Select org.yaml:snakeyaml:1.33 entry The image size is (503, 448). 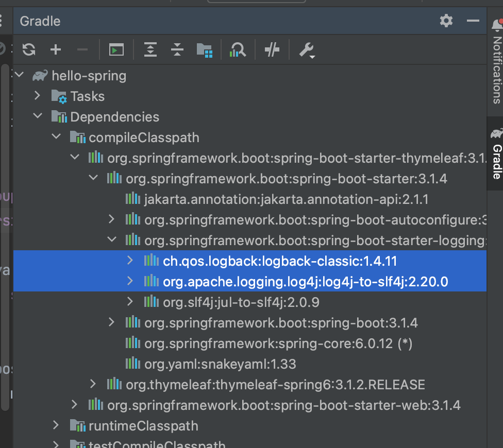(x=250, y=364)
